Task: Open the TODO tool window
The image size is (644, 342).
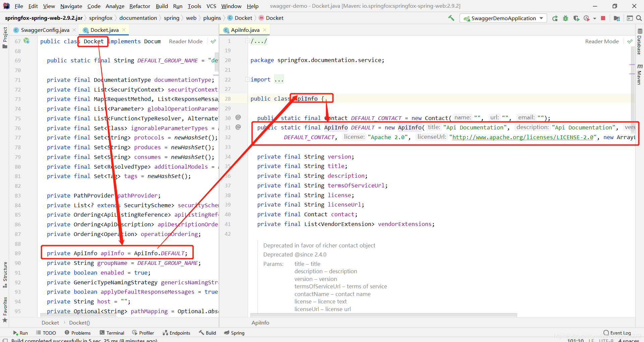Action: 46,333
